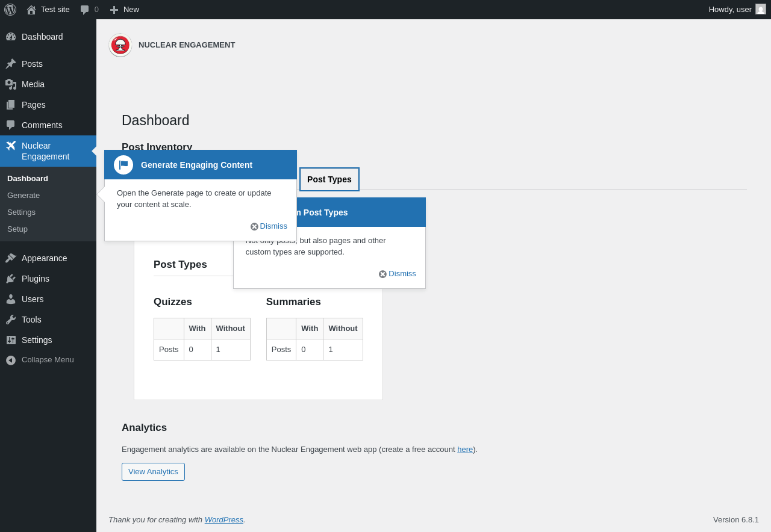
Task: Click the WordPress logo icon
Action: point(10,10)
